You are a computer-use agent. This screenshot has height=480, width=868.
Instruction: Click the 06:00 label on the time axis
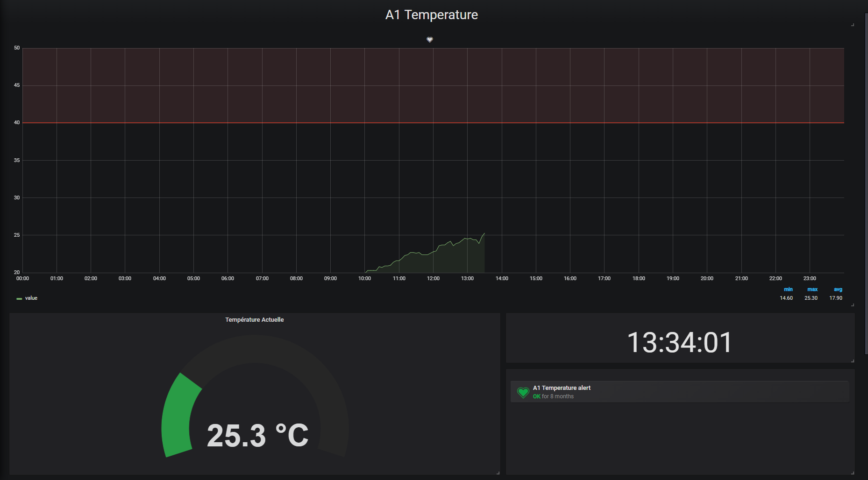pyautogui.click(x=228, y=278)
